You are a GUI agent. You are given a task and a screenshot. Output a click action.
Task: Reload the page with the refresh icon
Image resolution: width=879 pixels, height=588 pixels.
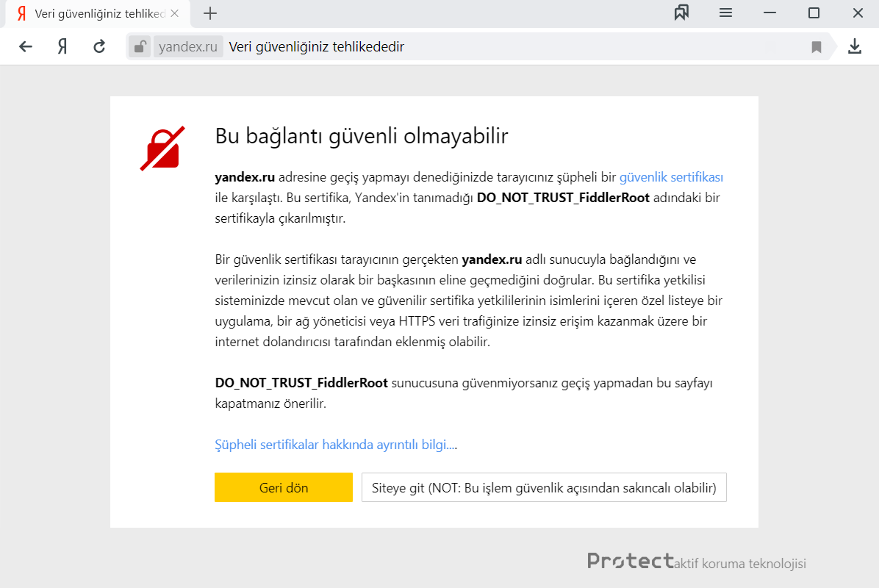pyautogui.click(x=99, y=46)
